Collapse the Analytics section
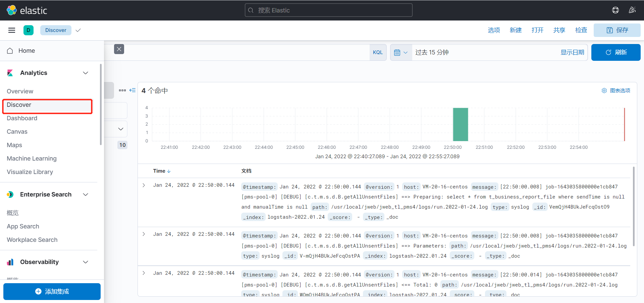 coord(86,73)
